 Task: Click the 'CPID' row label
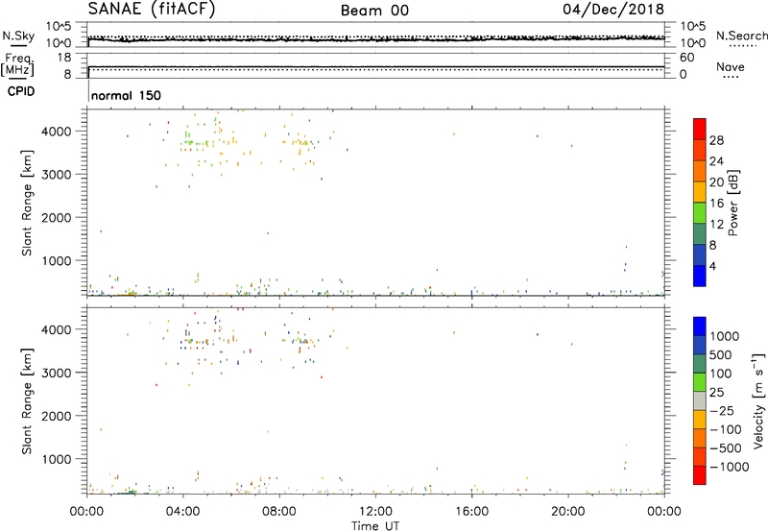pyautogui.click(x=21, y=91)
